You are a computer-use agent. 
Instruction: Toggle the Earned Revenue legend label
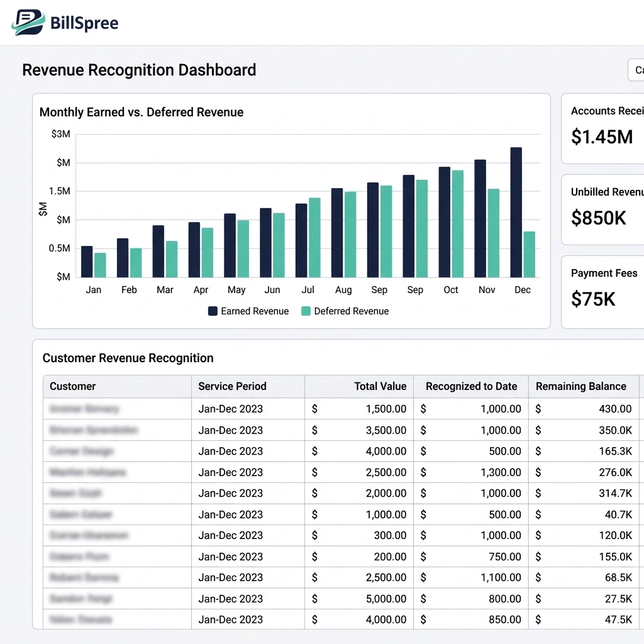pos(255,311)
